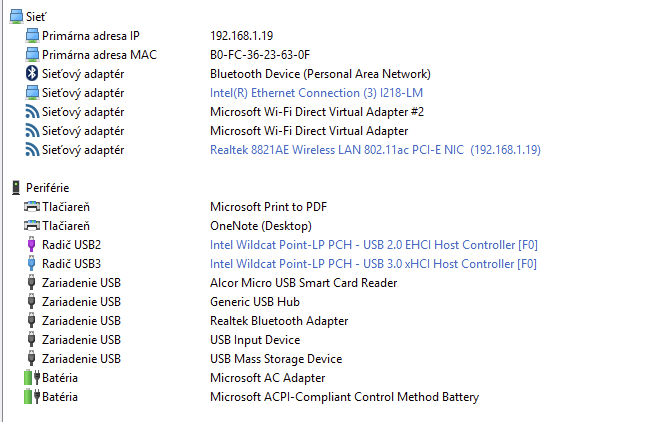Select the OneNote (Desktop) printer entry
Screen dimensions: 645x422
pos(260,226)
